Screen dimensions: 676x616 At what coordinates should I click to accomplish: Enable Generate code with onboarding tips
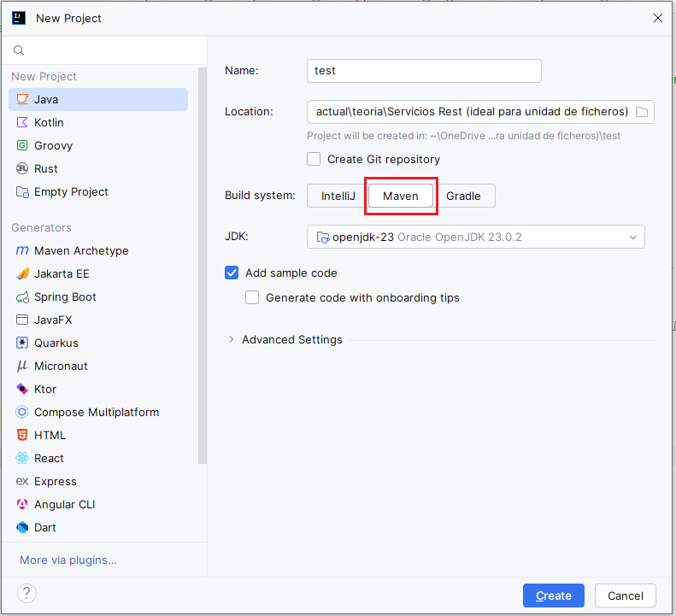click(252, 297)
